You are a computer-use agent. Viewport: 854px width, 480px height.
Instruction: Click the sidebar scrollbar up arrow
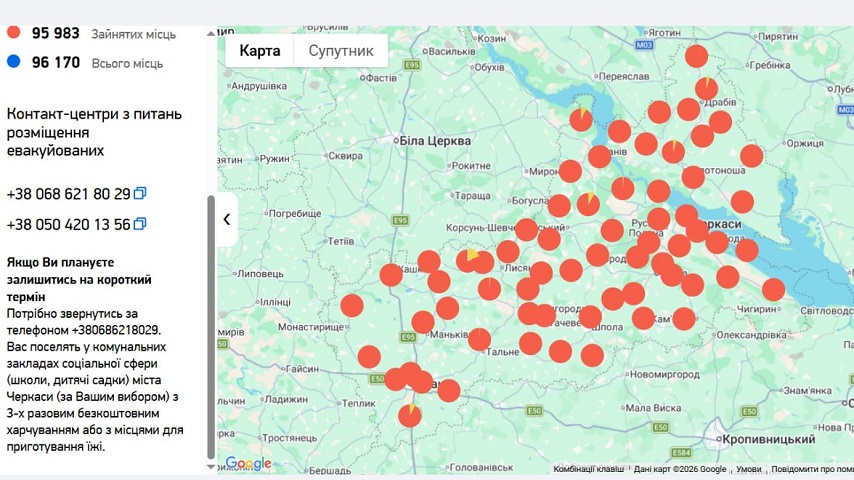pos(211,34)
